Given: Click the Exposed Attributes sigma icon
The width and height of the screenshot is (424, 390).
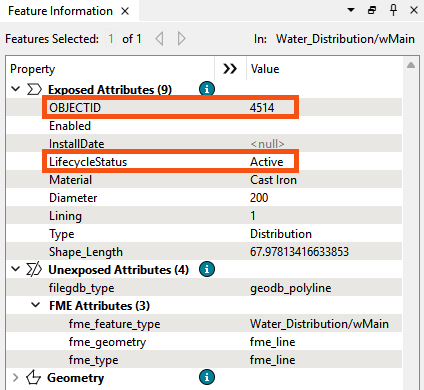Looking at the screenshot, I should pyautogui.click(x=34, y=89).
